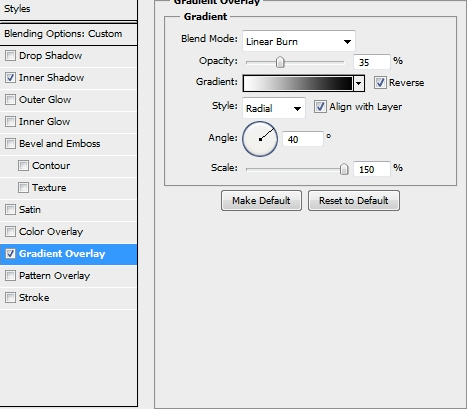
Task: Select the Drop Shadow style label
Action: pyautogui.click(x=50, y=56)
